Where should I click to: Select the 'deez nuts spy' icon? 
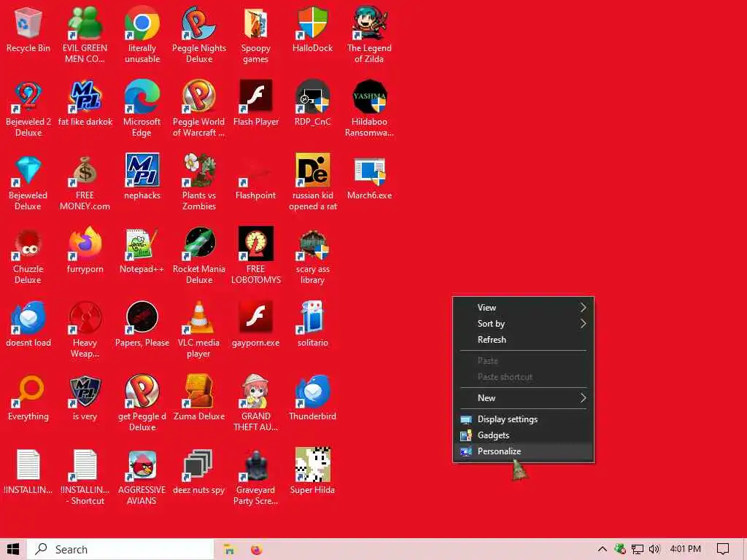coord(198,464)
